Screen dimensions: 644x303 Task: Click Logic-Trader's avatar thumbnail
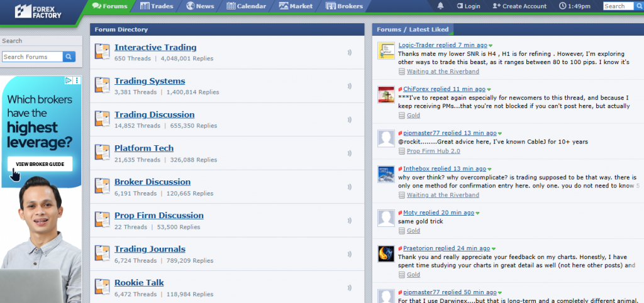point(386,51)
